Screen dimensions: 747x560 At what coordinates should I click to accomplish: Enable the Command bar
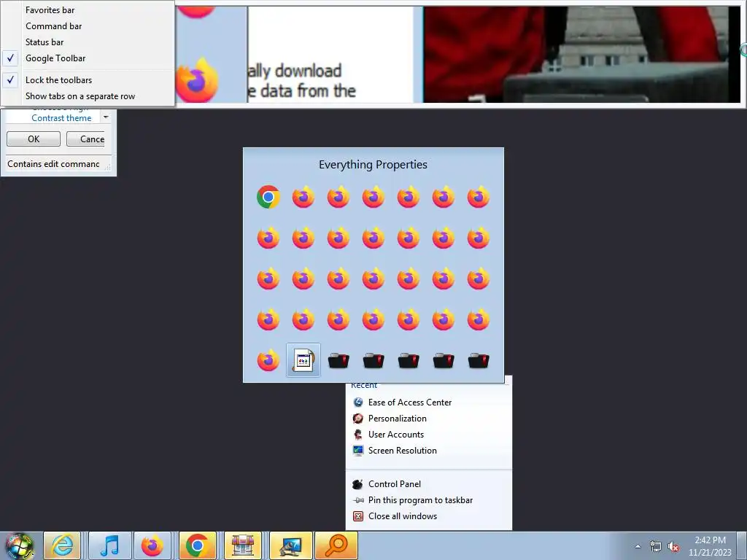88,26
